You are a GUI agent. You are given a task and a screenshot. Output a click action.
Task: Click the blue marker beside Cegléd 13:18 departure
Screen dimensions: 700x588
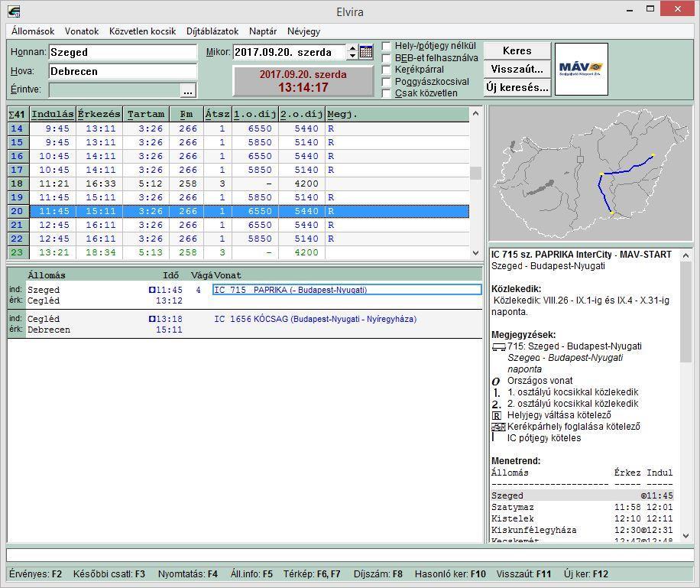pyautogui.click(x=152, y=319)
